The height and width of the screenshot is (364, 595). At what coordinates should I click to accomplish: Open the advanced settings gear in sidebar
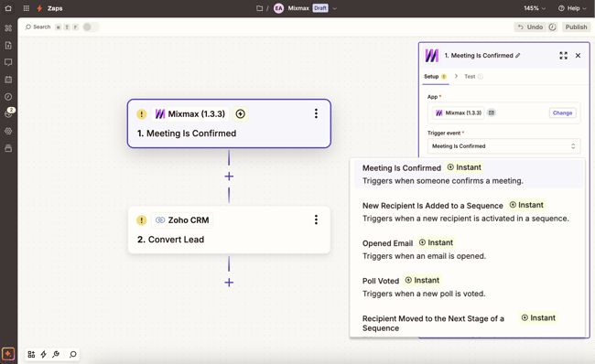(8, 131)
